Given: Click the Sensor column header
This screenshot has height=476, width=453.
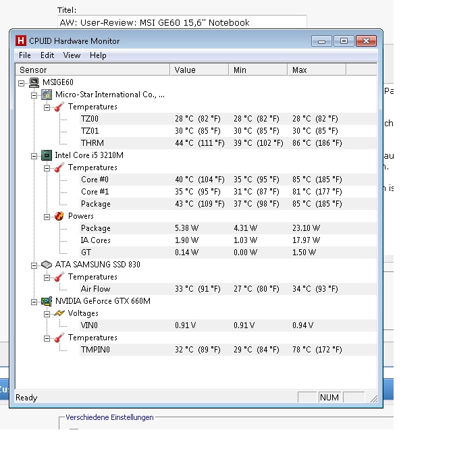Looking at the screenshot, I should tap(92, 70).
